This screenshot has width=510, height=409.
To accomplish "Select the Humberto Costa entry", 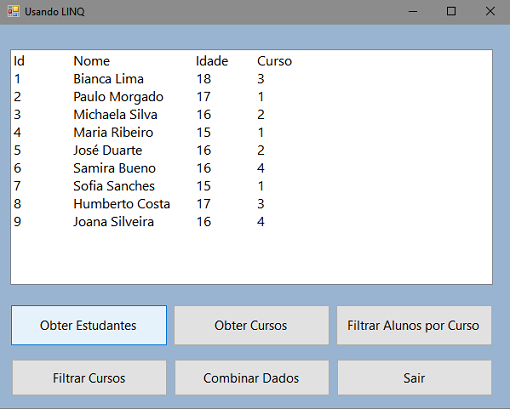I will pyautogui.click(x=251, y=204).
